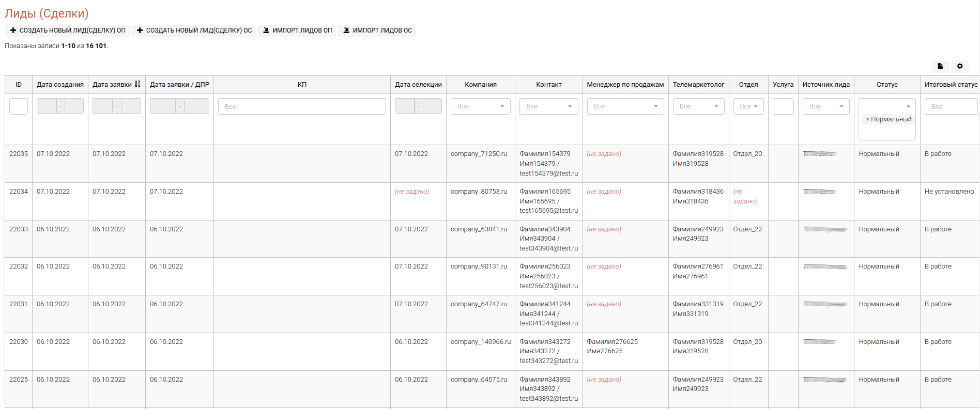980x409 pixels.
Task: Click the ID filter input field
Action: [x=19, y=106]
